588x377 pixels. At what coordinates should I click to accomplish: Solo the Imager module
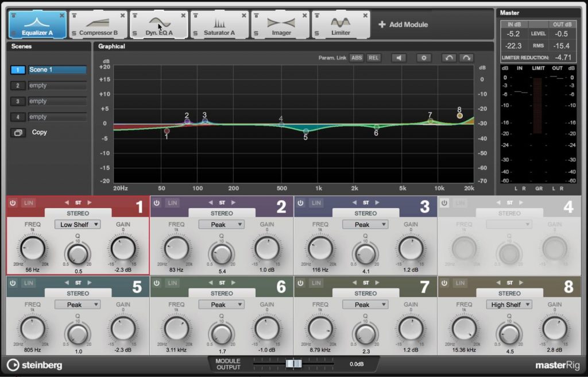pyautogui.click(x=255, y=33)
